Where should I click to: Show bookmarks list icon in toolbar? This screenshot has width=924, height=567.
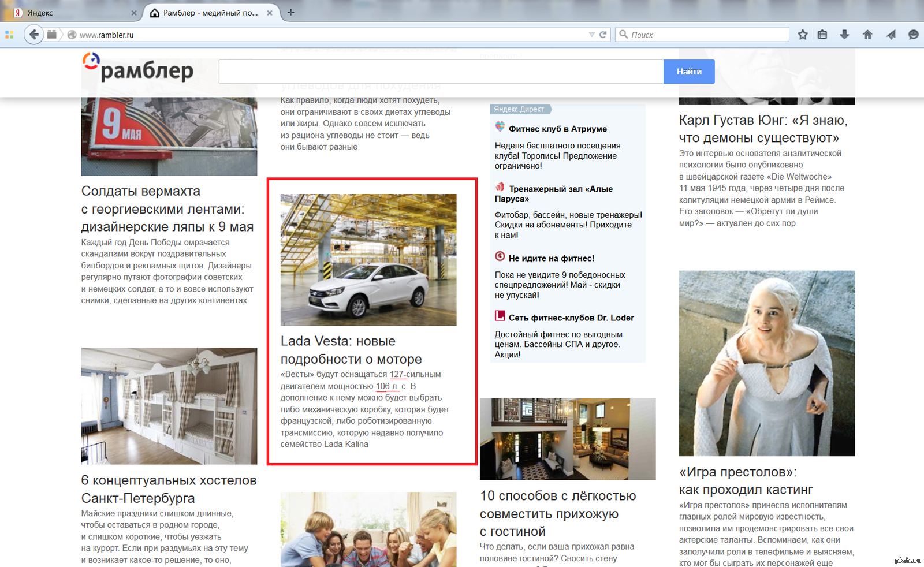[x=822, y=35]
